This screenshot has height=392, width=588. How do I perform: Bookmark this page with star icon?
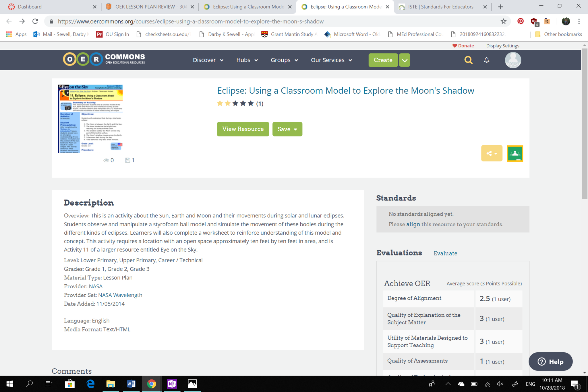click(503, 21)
